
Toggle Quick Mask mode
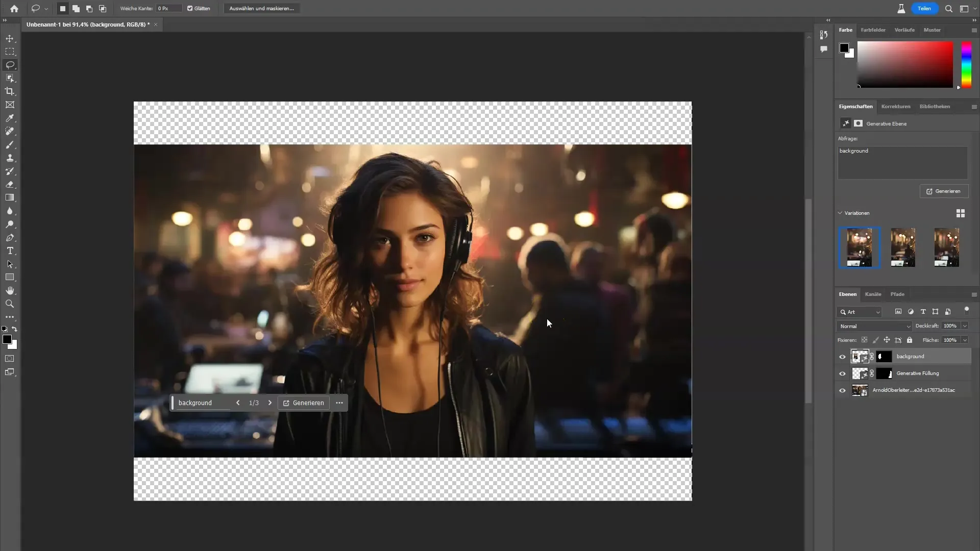pyautogui.click(x=10, y=359)
